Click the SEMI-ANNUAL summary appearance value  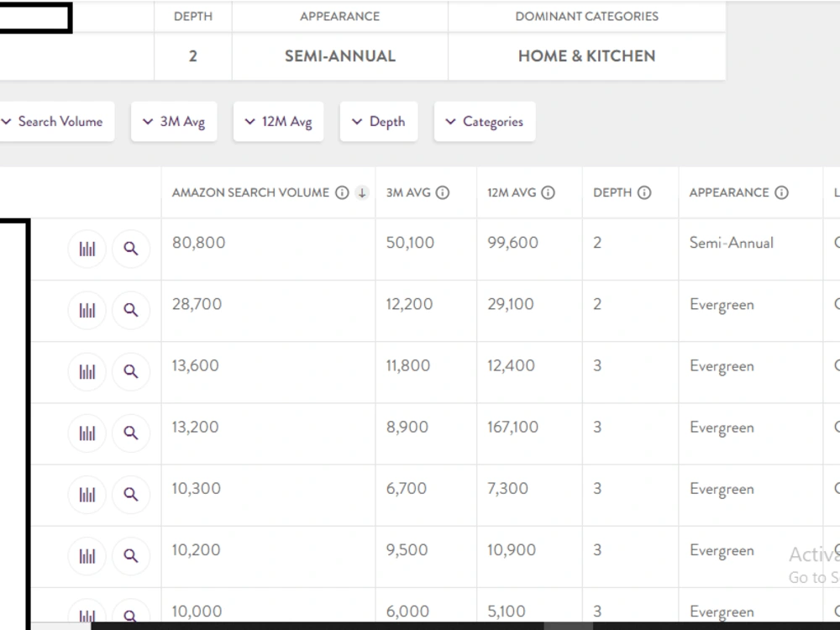pos(340,56)
